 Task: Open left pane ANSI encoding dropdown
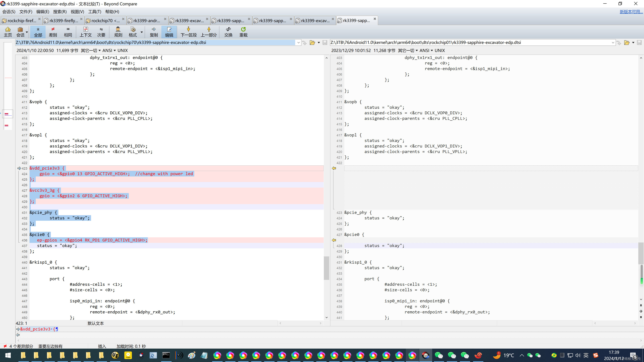tap(109, 50)
